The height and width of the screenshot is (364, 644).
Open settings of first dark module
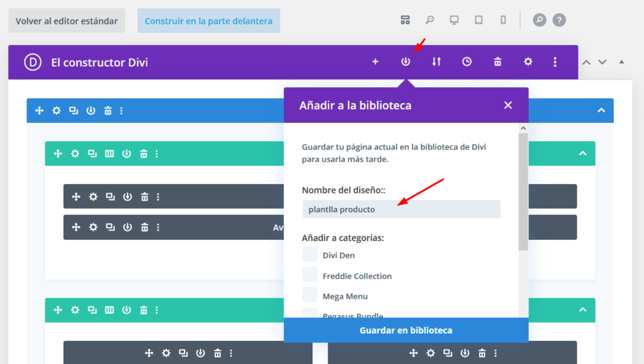(x=93, y=197)
